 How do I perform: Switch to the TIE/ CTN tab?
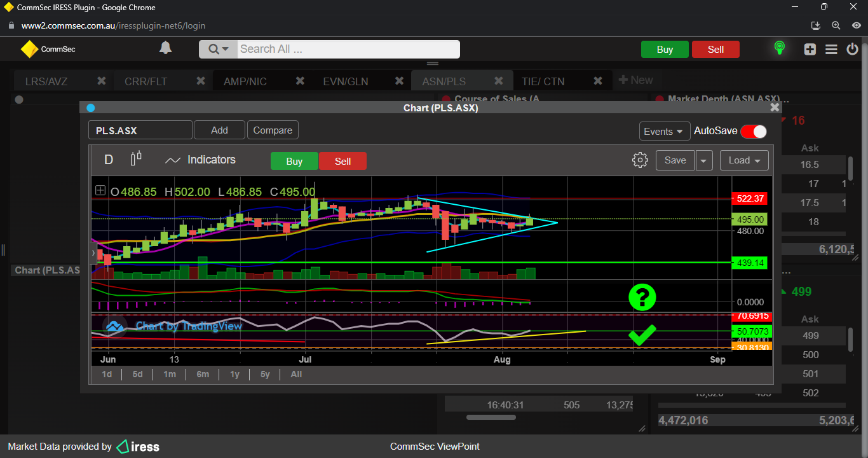tap(543, 81)
